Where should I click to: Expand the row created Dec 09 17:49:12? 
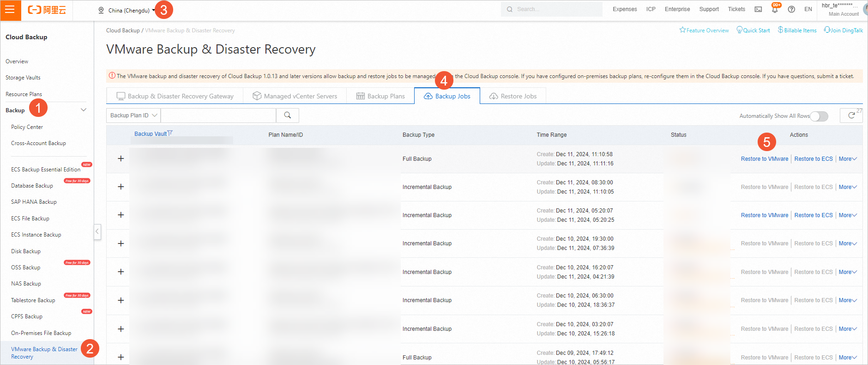click(121, 357)
